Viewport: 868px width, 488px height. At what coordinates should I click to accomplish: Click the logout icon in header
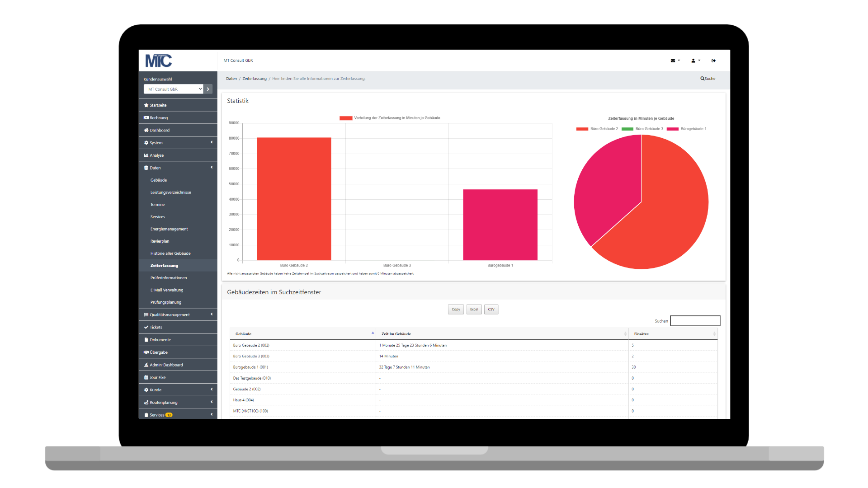point(713,61)
